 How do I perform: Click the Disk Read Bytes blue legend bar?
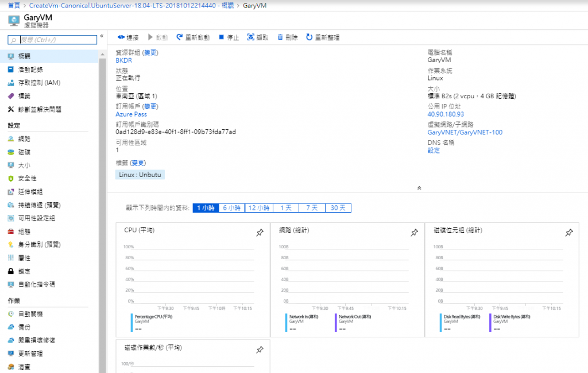(x=440, y=323)
